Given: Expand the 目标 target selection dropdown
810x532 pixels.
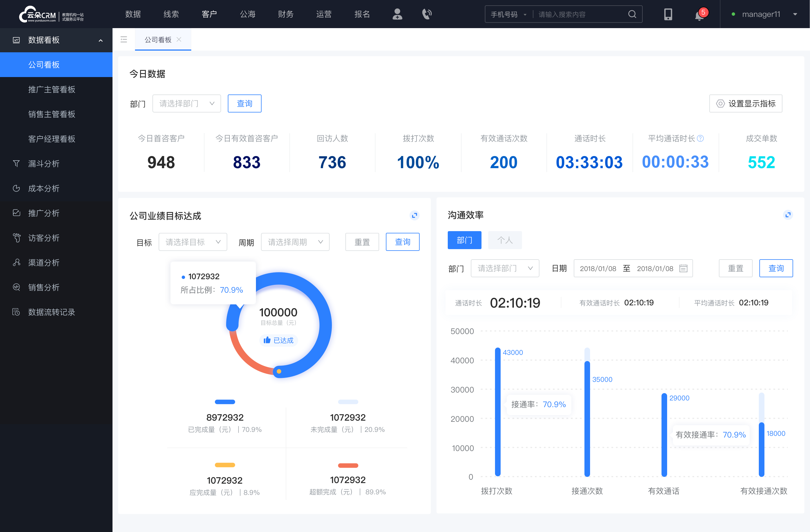Looking at the screenshot, I should coord(192,241).
